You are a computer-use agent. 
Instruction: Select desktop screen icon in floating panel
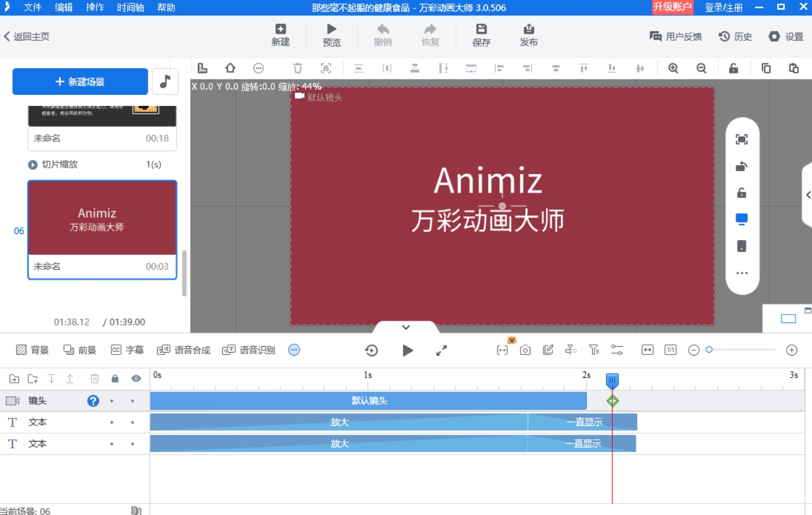[741, 219]
